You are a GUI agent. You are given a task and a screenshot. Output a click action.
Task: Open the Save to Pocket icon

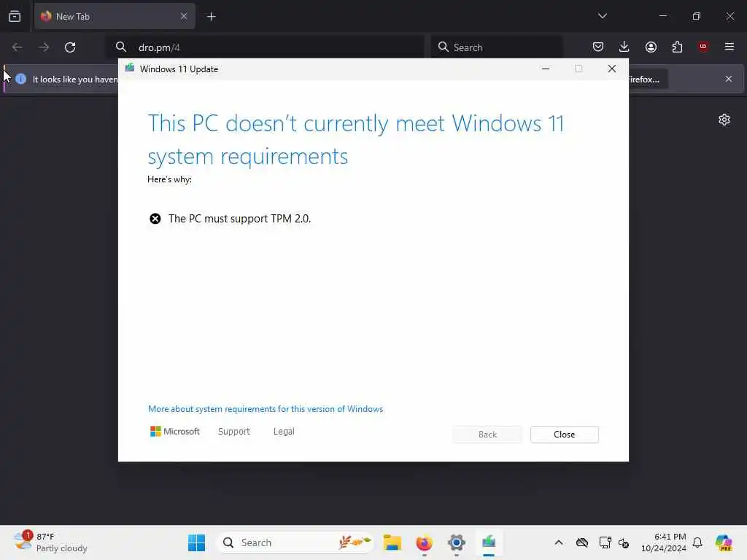tap(598, 47)
